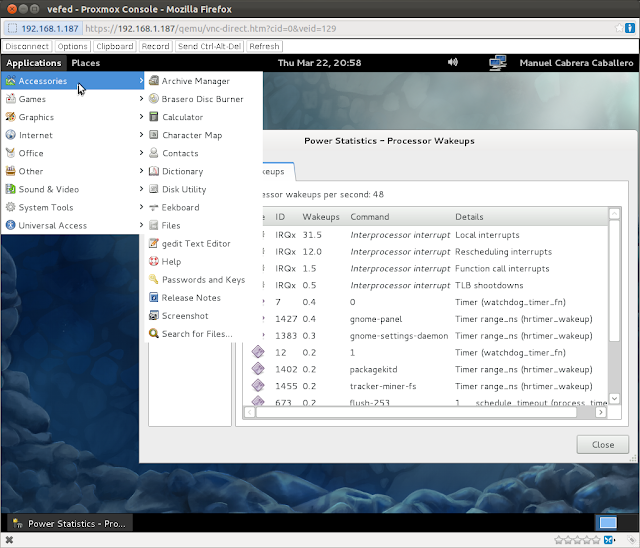Click the Disconnect button
Image resolution: width=640 pixels, height=548 pixels.
27,46
